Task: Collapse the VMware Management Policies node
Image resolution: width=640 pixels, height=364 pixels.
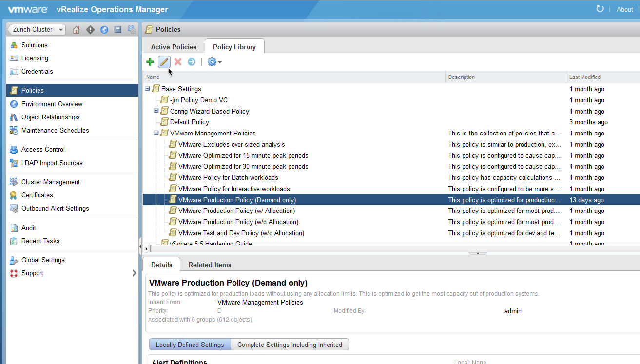Action: pos(156,133)
